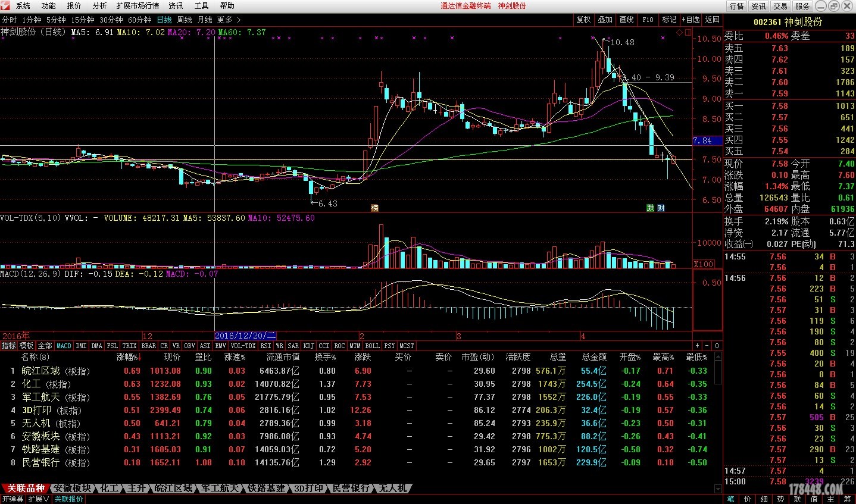Image resolution: width=856 pixels, height=504 pixels.
Task: Open the 关联品种 bottom tab
Action: (x=25, y=488)
